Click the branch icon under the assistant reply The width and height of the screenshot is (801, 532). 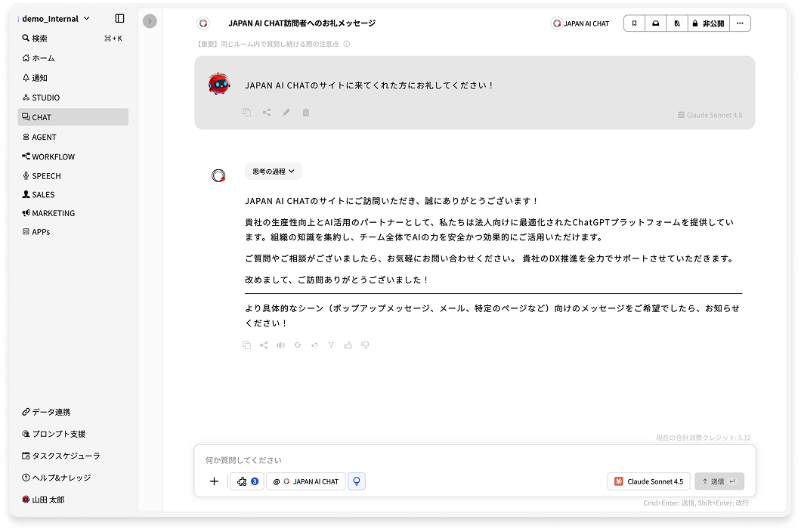(x=331, y=345)
